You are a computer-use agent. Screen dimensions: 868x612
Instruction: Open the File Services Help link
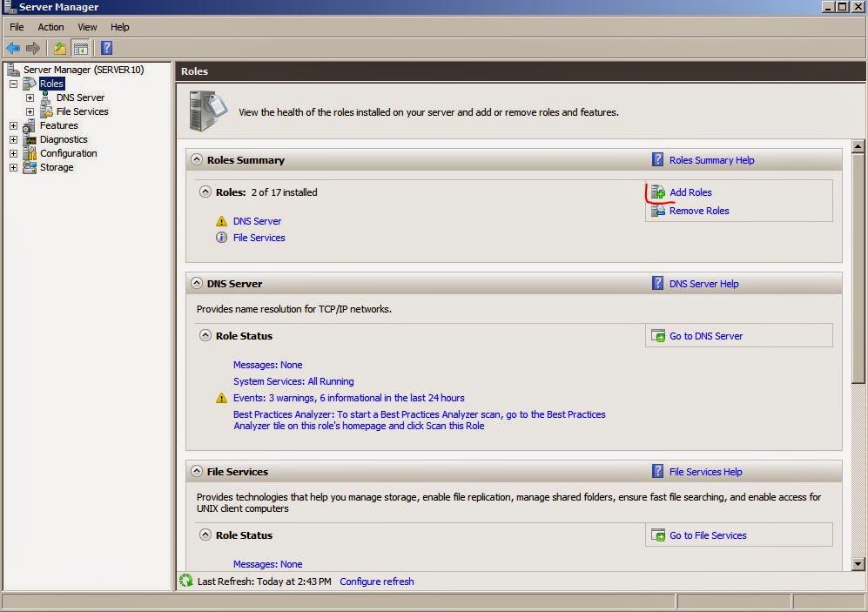pyautogui.click(x=705, y=472)
